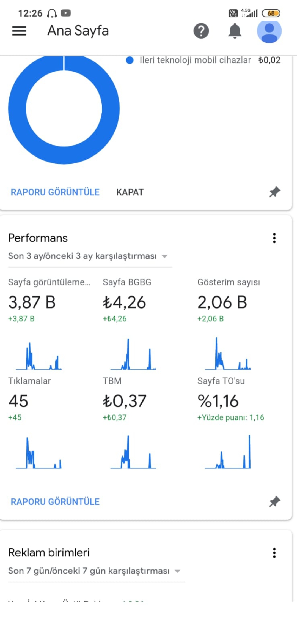
Task: Open the hamburger navigation menu
Action: coord(19,31)
